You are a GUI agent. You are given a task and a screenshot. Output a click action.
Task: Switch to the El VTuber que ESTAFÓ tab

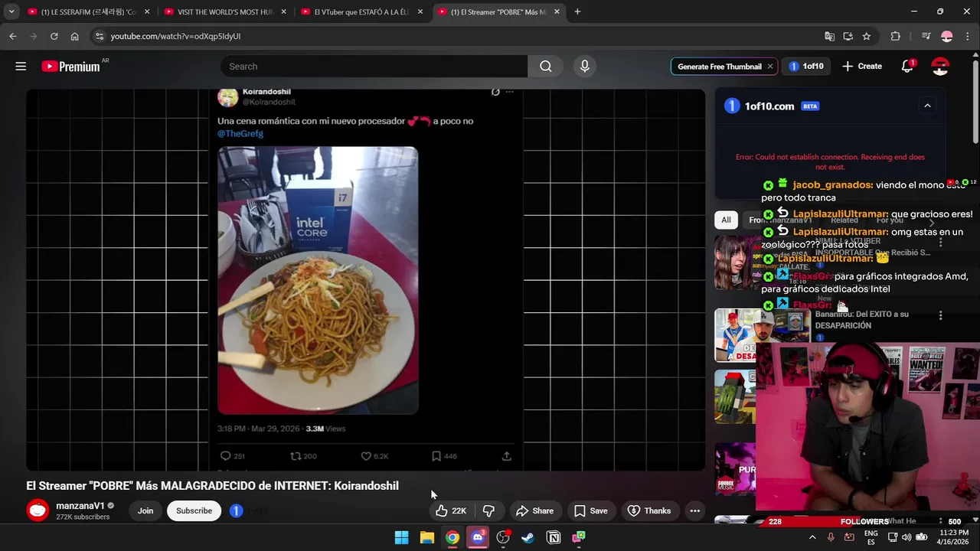click(x=362, y=11)
